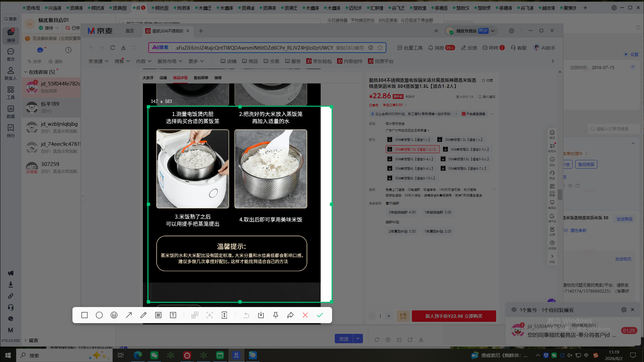644x362 pixels.
Task: Open the 店铺 tab on product page
Action: pos(163,78)
